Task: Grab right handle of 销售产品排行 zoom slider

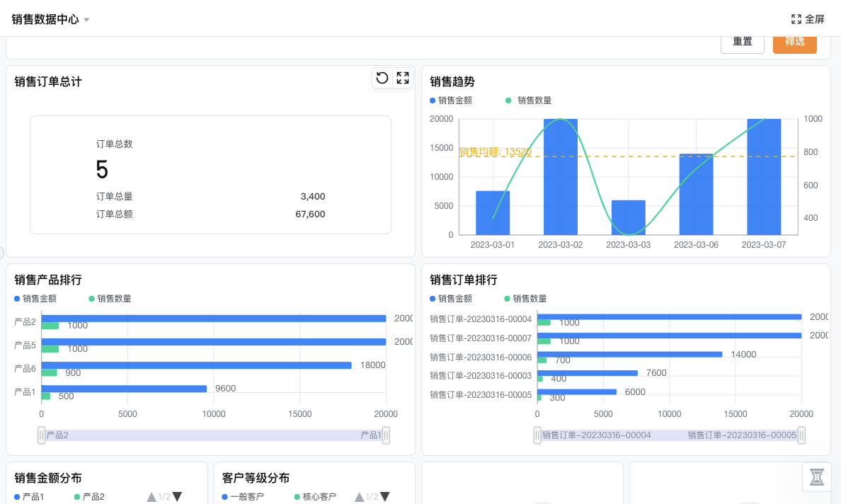Action: (x=386, y=435)
